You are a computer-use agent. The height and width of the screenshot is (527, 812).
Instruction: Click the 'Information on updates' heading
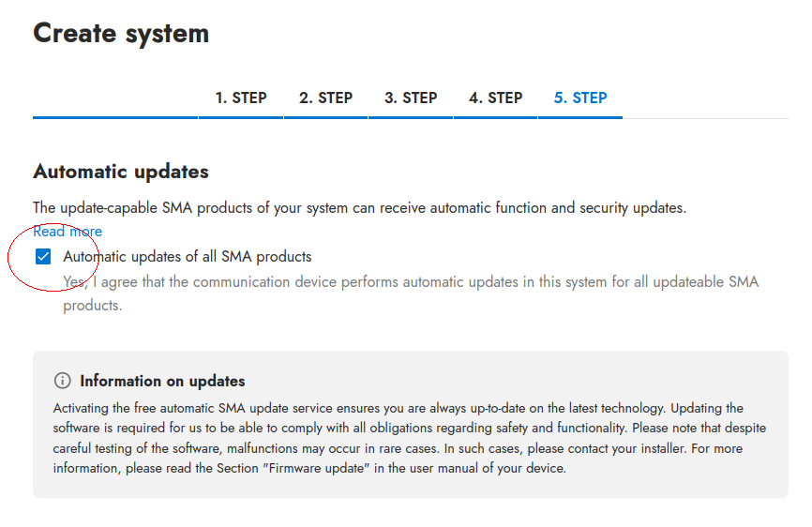pos(162,381)
